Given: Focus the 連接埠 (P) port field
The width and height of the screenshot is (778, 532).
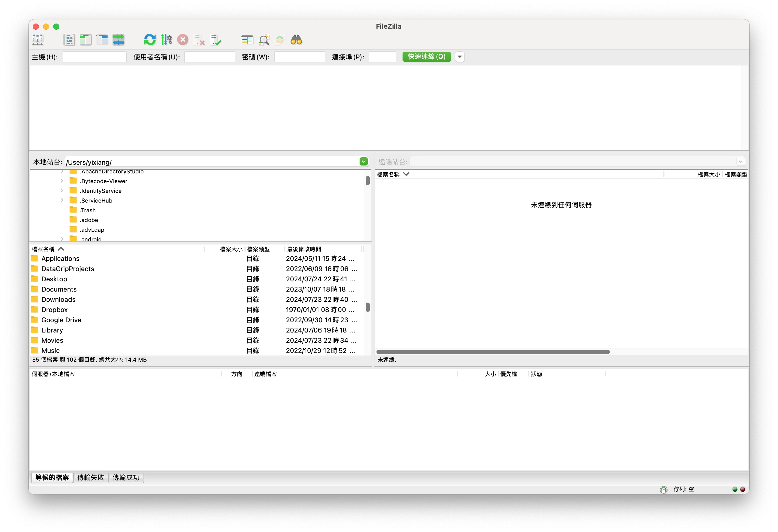Looking at the screenshot, I should (x=382, y=57).
